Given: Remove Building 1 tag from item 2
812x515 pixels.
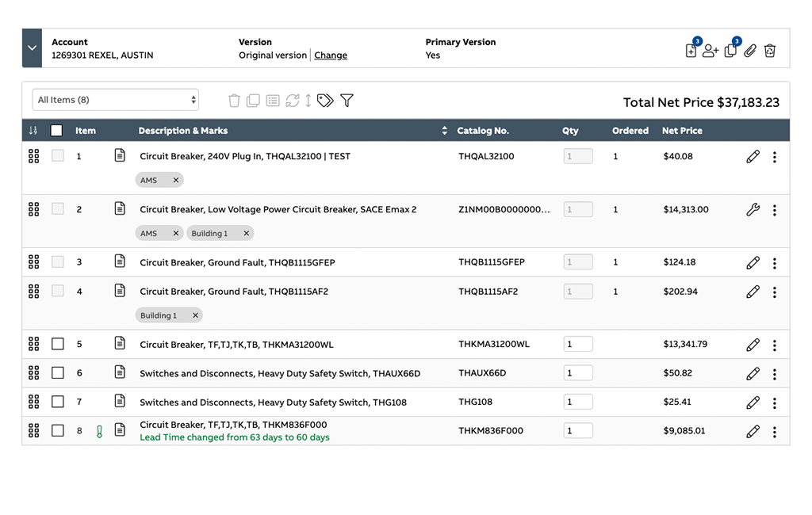Looking at the screenshot, I should [247, 234].
